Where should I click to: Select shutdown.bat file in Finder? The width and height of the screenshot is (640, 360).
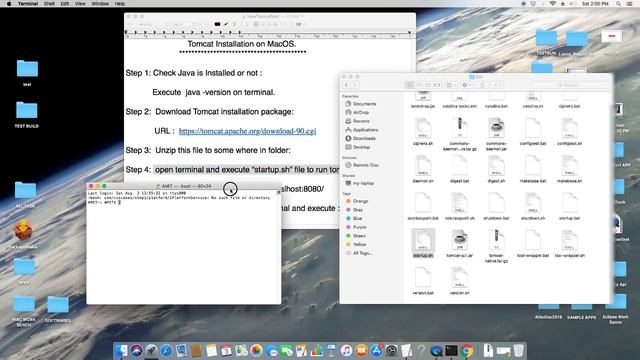496,207
